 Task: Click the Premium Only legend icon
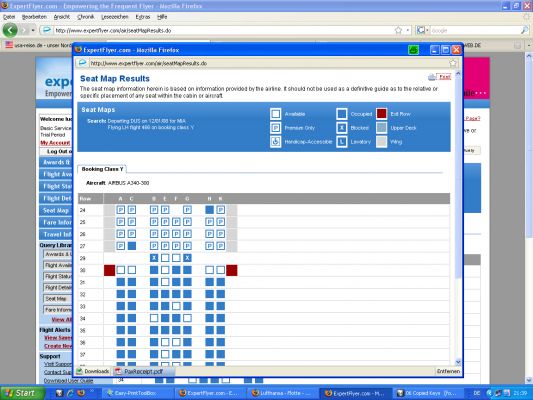click(x=276, y=128)
